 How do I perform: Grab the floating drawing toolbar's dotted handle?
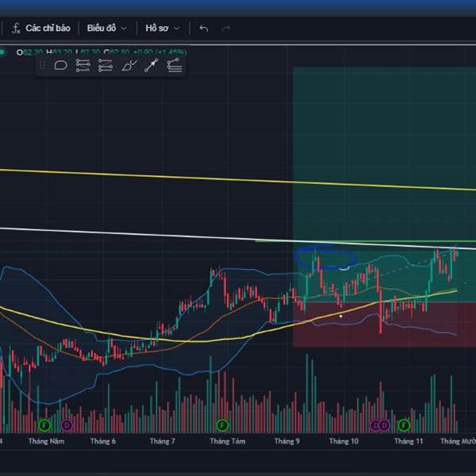tap(43, 66)
